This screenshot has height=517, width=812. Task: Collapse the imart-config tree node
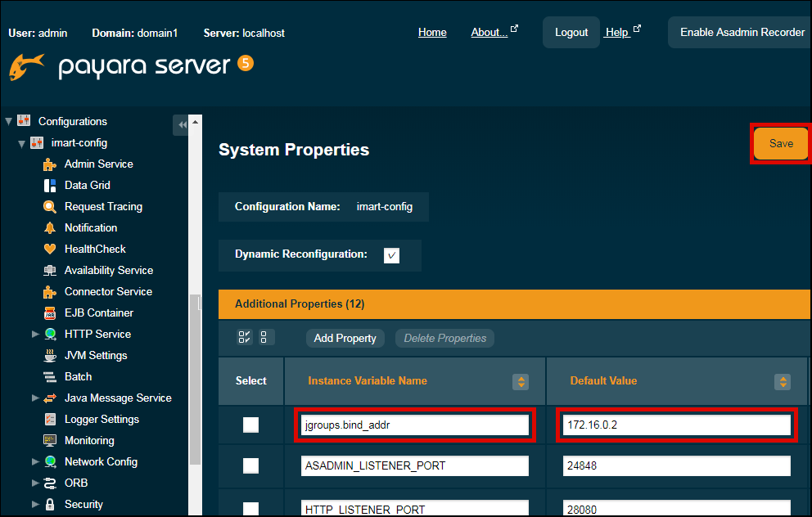click(22, 144)
